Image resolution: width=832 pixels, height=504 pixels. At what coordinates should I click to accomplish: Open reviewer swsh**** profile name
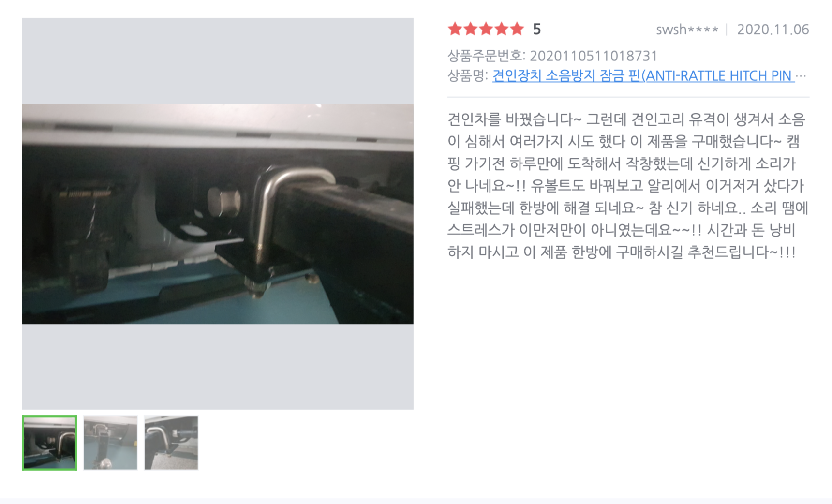687,30
